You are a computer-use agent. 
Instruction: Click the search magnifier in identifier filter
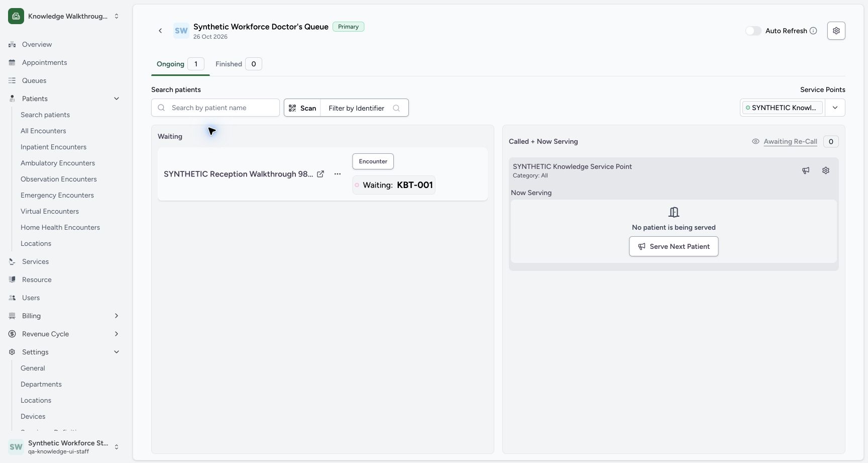tap(396, 108)
